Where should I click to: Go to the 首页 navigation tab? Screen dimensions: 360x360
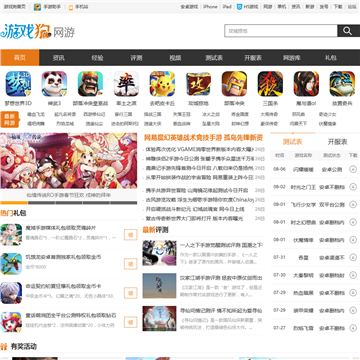(x=20, y=58)
